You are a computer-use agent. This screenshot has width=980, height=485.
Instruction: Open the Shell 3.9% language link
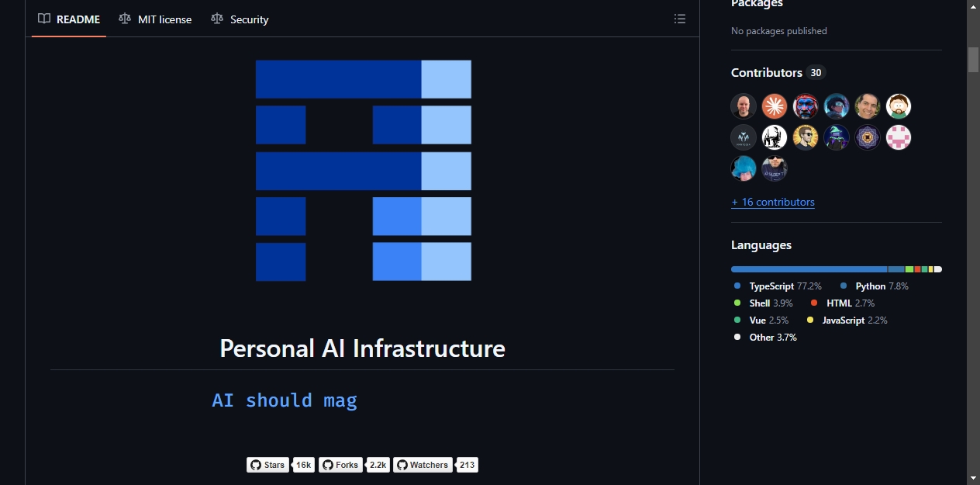[763, 303]
